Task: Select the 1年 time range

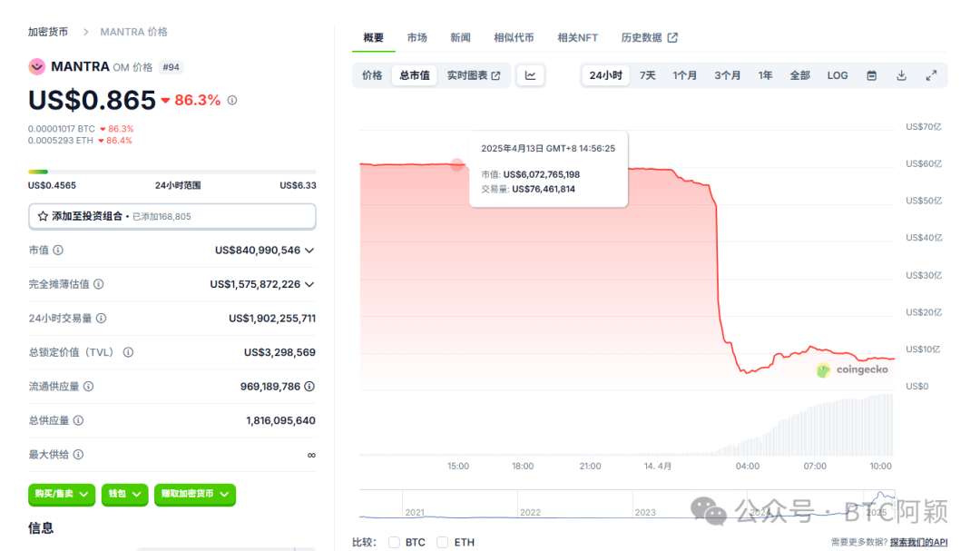Action: pos(765,75)
